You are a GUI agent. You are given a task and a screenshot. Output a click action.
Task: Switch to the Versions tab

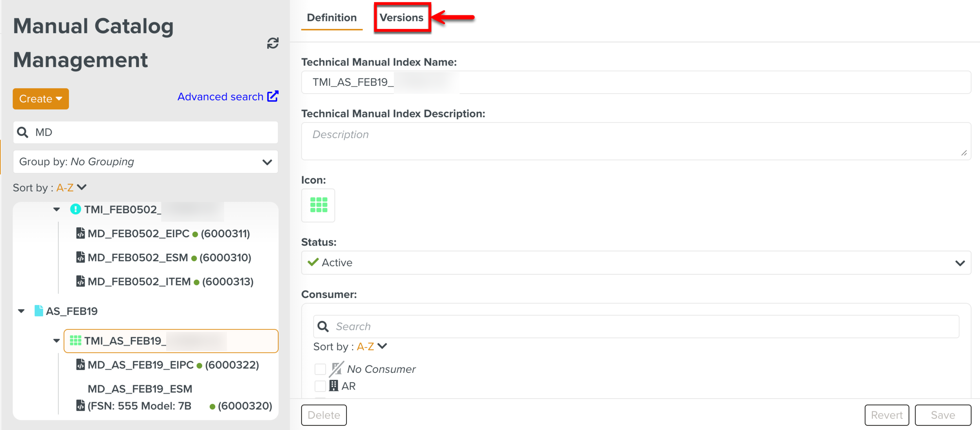click(401, 18)
